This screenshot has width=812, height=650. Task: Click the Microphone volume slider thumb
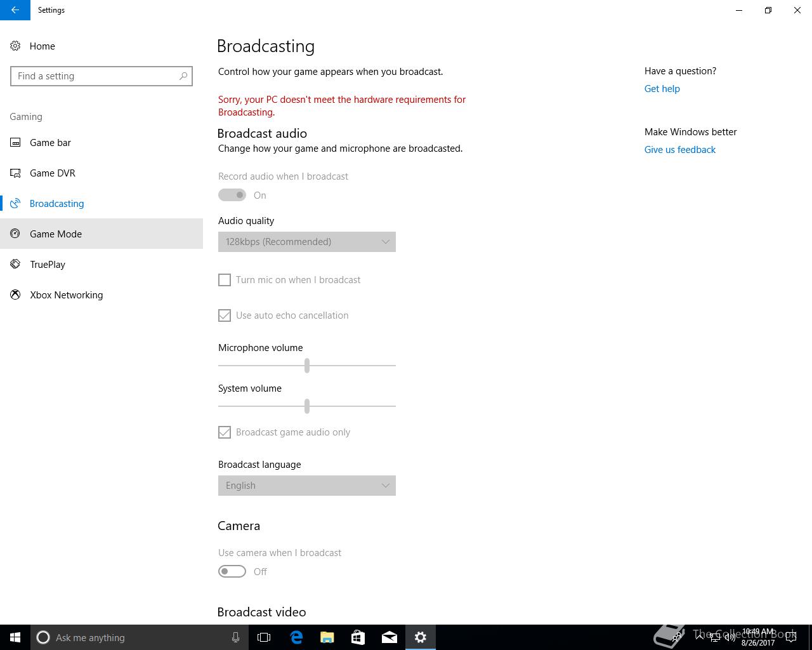[x=307, y=366]
